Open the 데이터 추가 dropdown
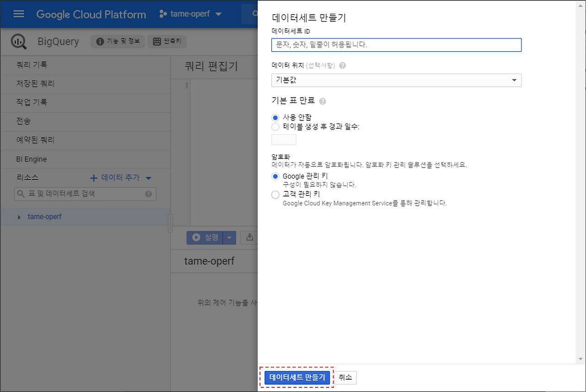This screenshot has width=586, height=392. coord(121,178)
